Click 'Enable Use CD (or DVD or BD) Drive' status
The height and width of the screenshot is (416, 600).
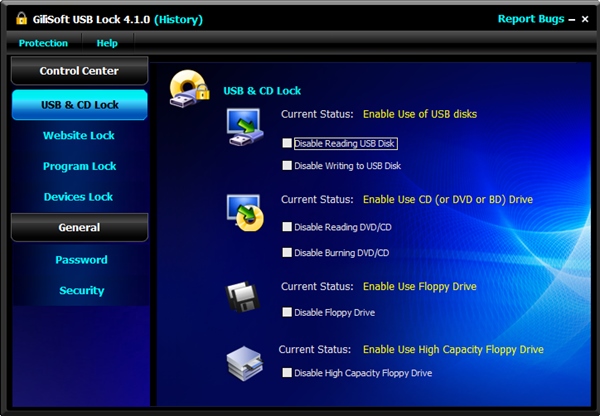pyautogui.click(x=448, y=199)
